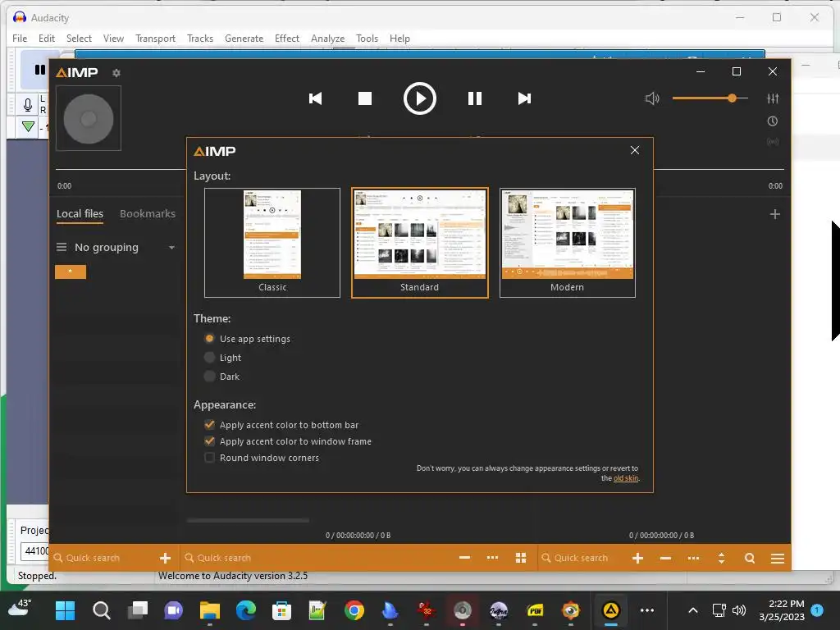Open File Explorer from the taskbar
The height and width of the screenshot is (630, 840).
click(209, 610)
